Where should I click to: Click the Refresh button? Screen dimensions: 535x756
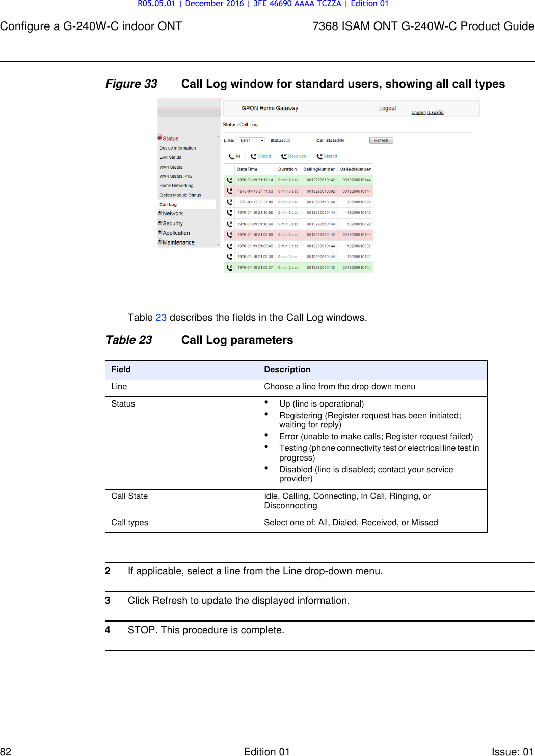tap(381, 140)
